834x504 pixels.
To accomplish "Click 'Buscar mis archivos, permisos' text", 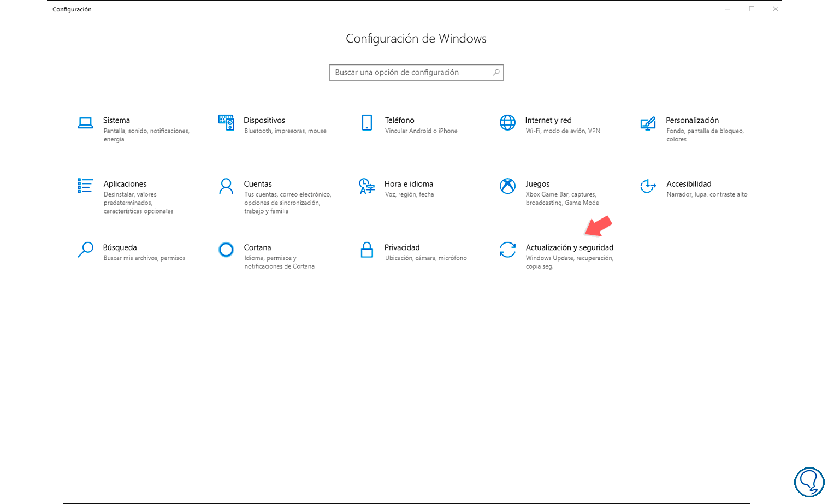I will tap(144, 258).
